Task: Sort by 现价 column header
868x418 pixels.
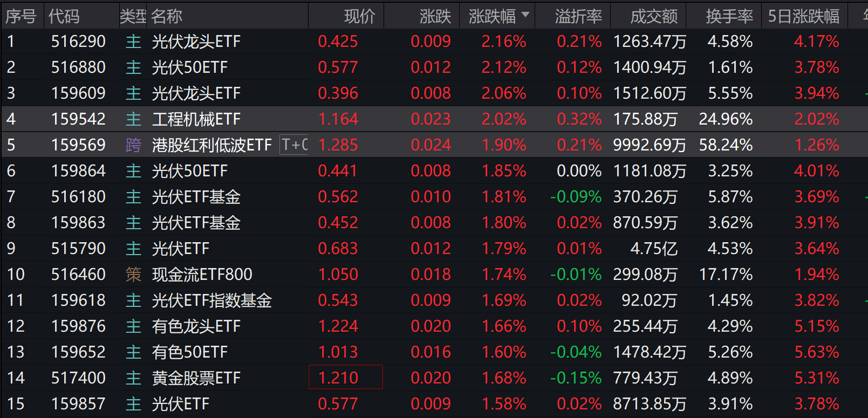Action: (x=360, y=17)
